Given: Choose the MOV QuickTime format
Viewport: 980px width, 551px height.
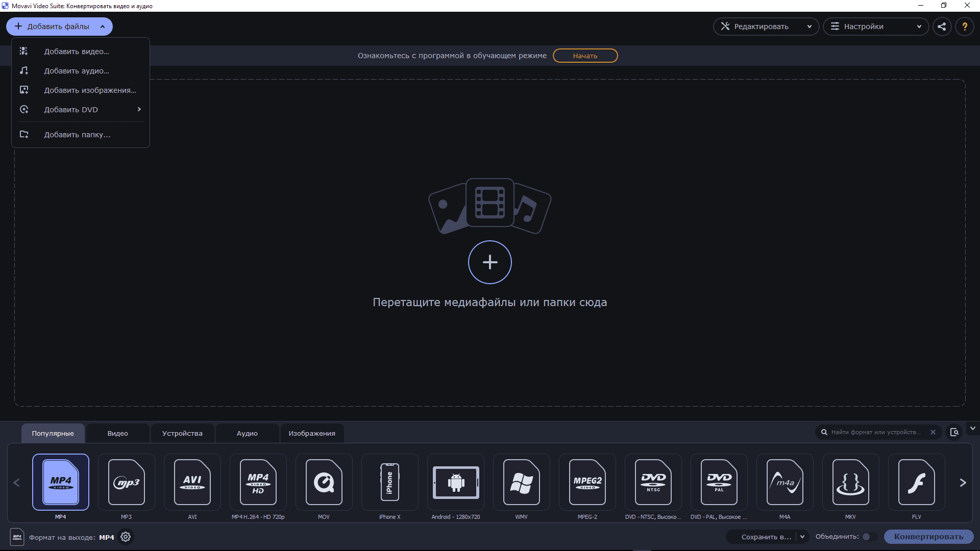Looking at the screenshot, I should pos(324,482).
